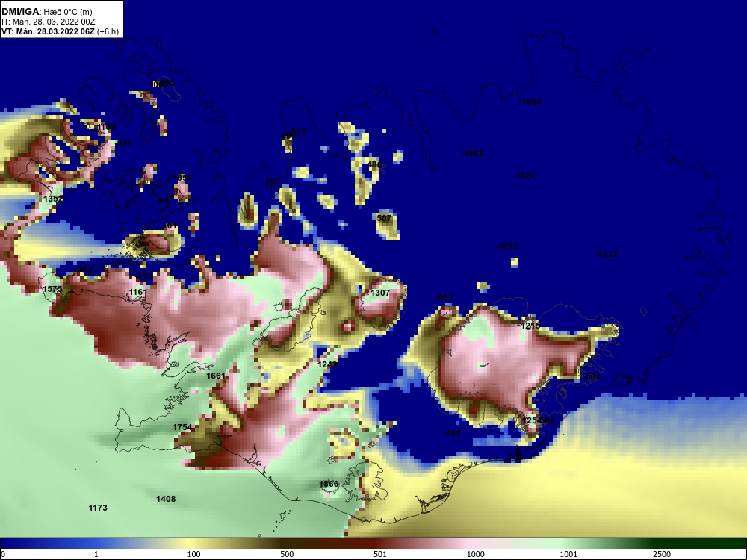The width and height of the screenshot is (747, 560).
Task: Click the map value 1215
Action: (x=530, y=326)
